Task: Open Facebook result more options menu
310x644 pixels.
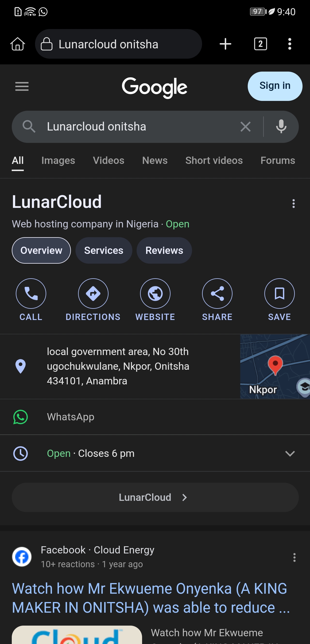Action: click(294, 557)
